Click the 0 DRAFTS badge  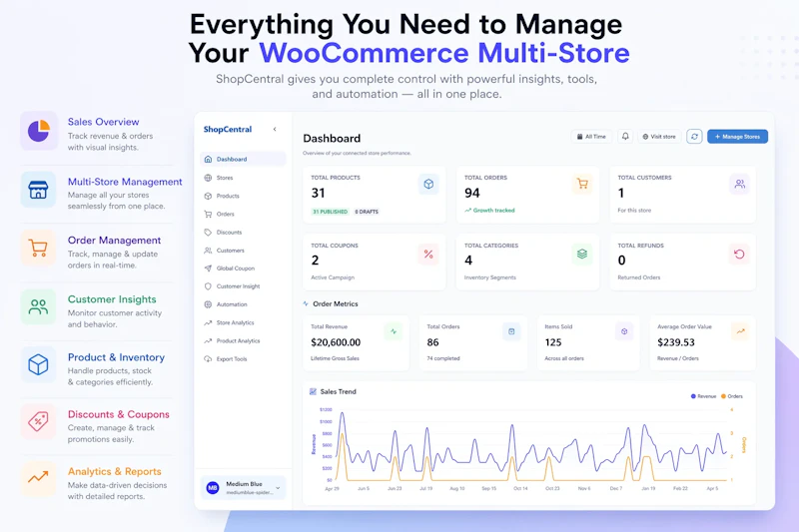click(x=367, y=212)
